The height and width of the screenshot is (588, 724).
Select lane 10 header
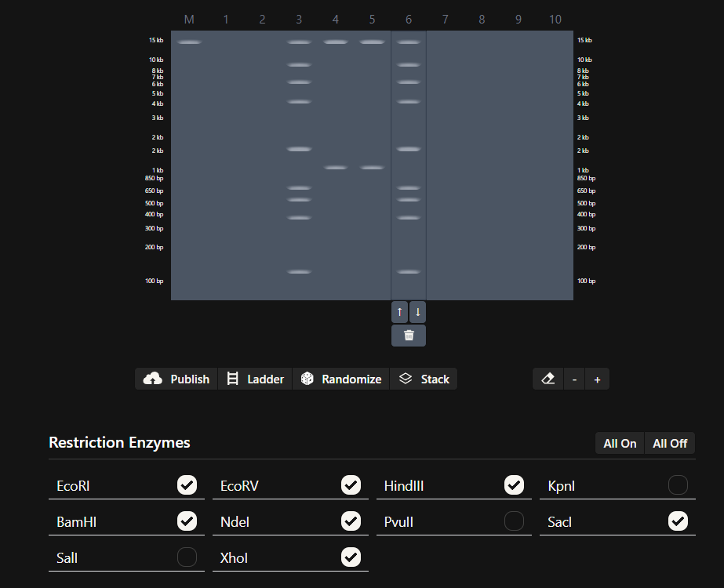pos(555,19)
